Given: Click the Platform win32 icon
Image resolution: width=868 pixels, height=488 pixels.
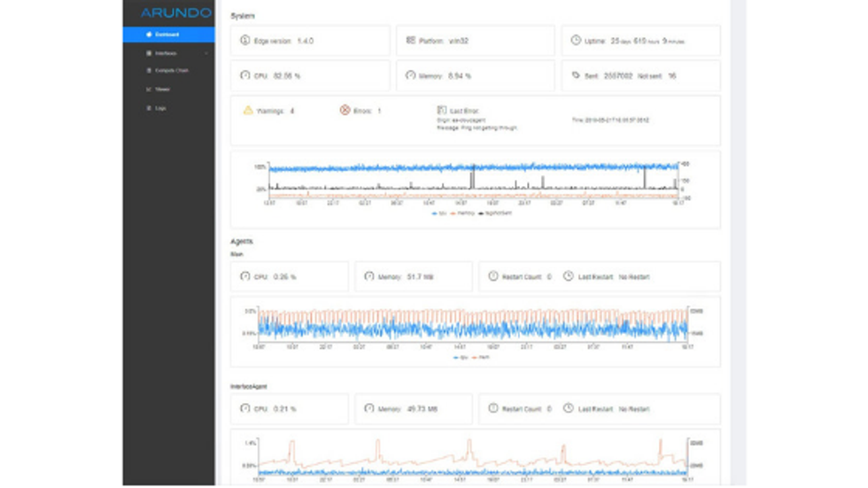Looking at the screenshot, I should click(x=411, y=41).
